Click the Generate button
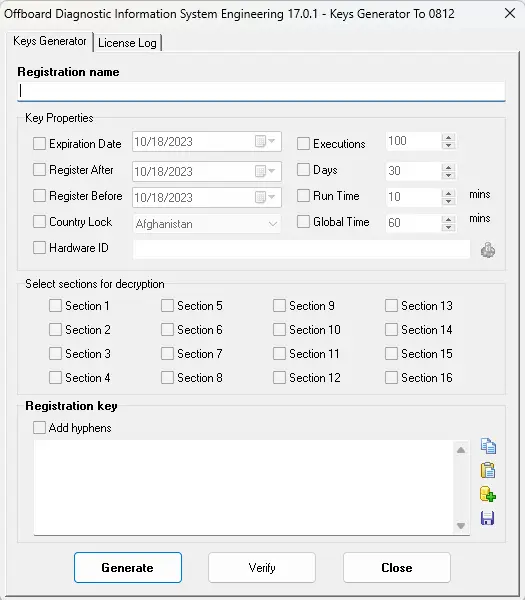This screenshot has width=525, height=600. 128,567
